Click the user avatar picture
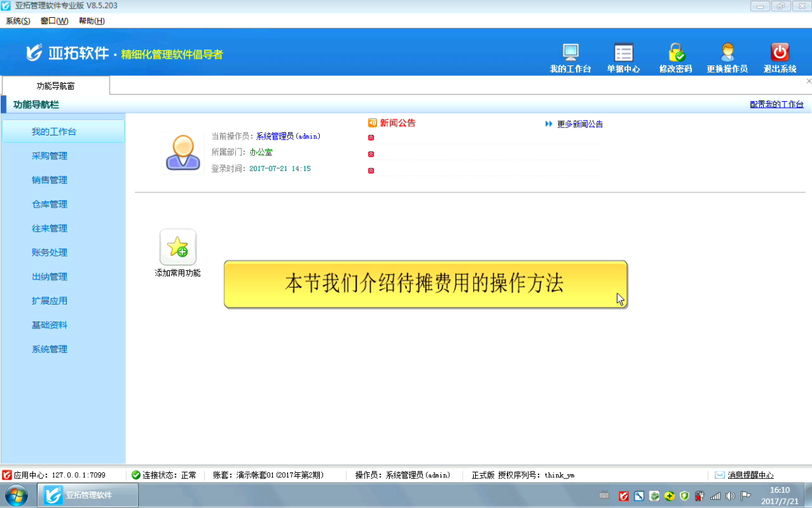The width and height of the screenshot is (812, 508). click(183, 153)
